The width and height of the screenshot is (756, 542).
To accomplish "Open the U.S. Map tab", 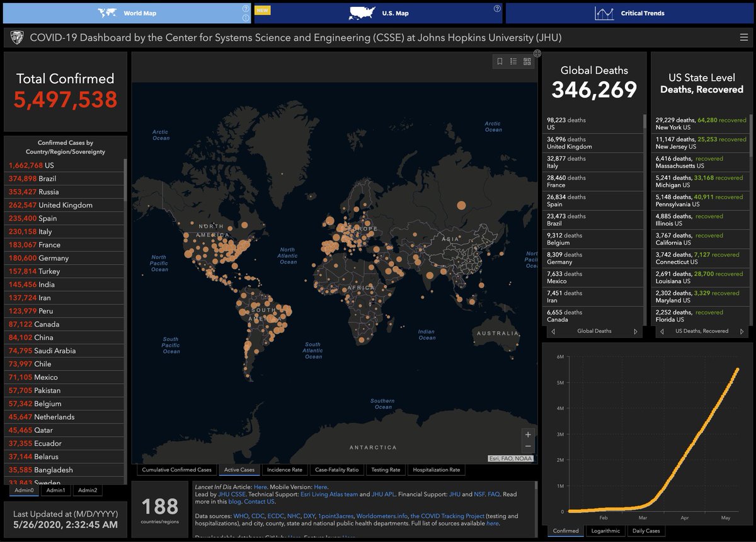I will (x=378, y=13).
